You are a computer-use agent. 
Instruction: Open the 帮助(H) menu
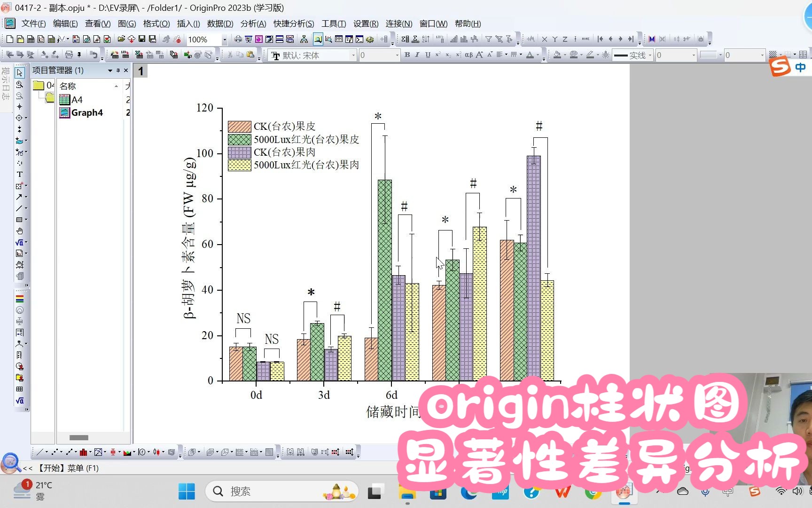coord(468,24)
